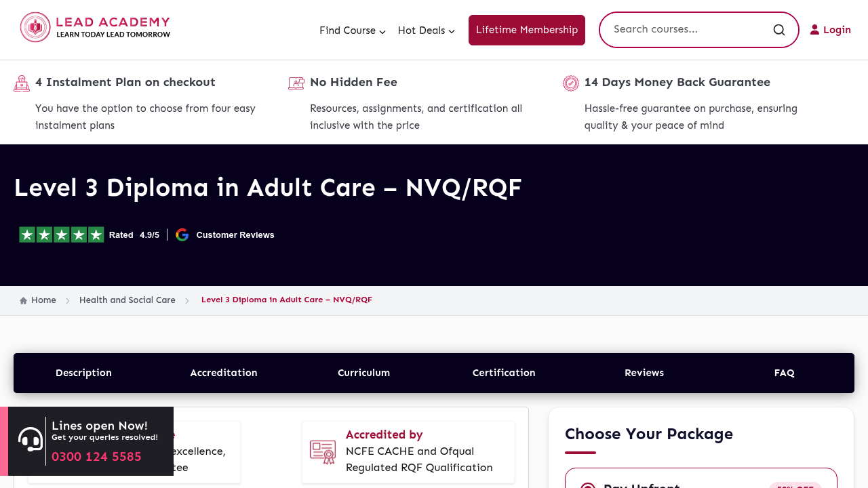Click the Search courses input field
This screenshot has width=868, height=488.
688,30
